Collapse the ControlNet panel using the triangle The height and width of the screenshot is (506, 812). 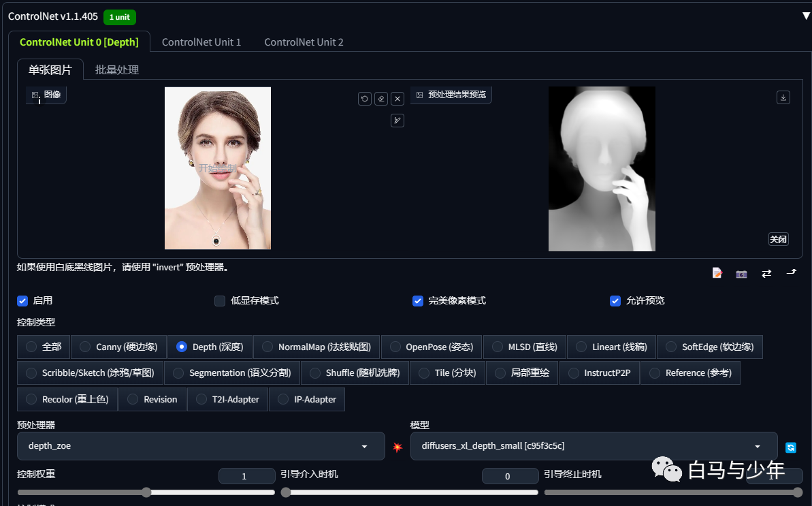[806, 16]
